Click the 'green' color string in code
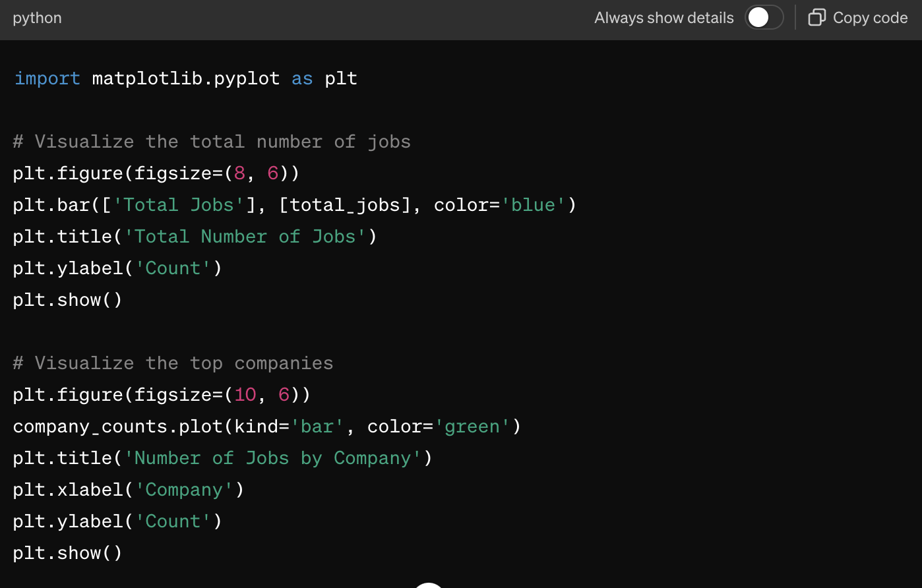 (472, 426)
